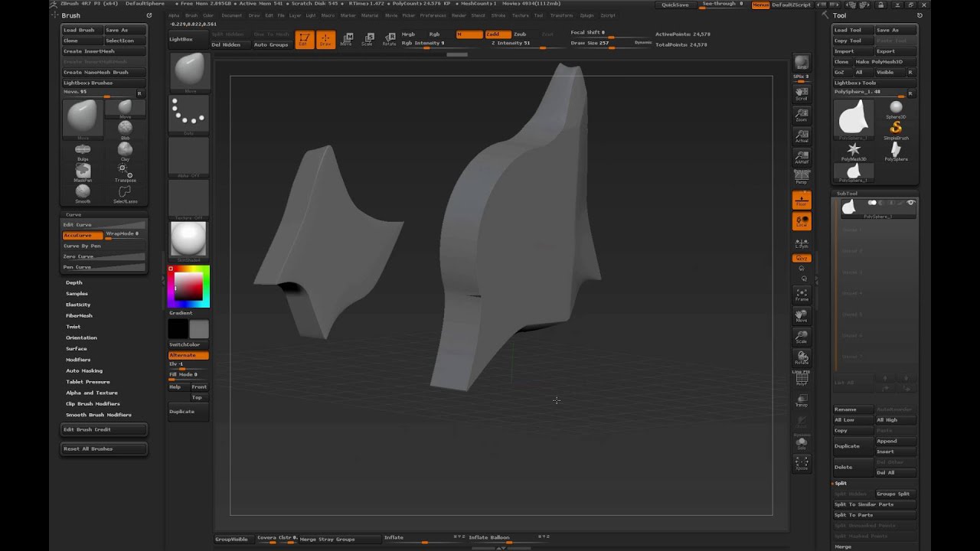Open the Preferences menu

433,15
